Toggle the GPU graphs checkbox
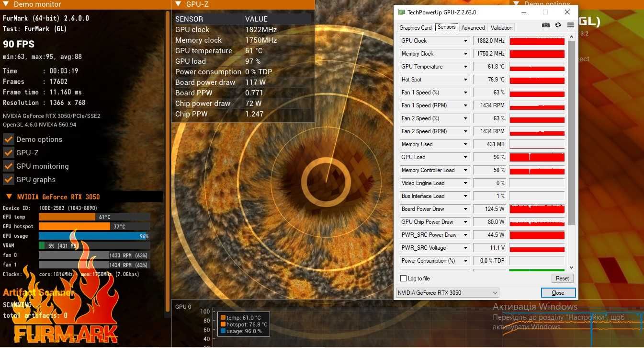The image size is (644, 348). click(x=8, y=179)
